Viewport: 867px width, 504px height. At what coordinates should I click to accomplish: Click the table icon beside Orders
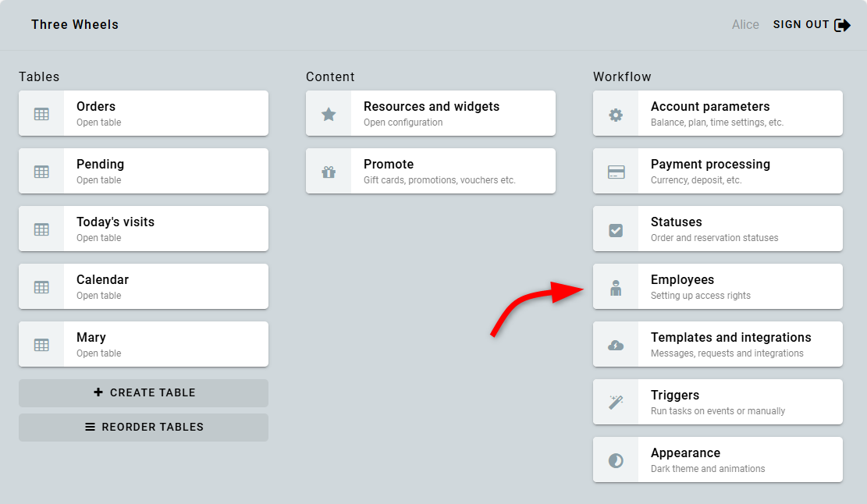[x=41, y=114]
